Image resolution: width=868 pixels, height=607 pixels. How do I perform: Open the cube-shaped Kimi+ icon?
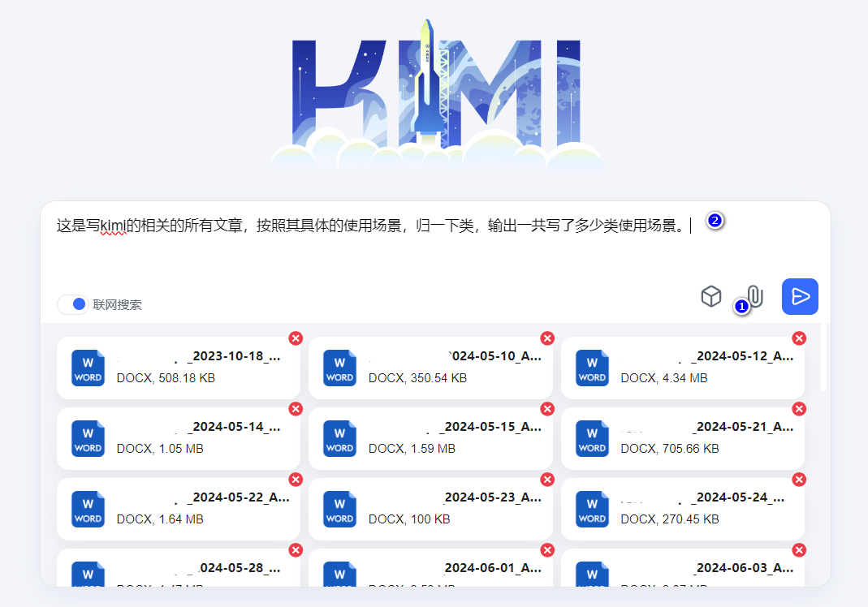(x=711, y=296)
